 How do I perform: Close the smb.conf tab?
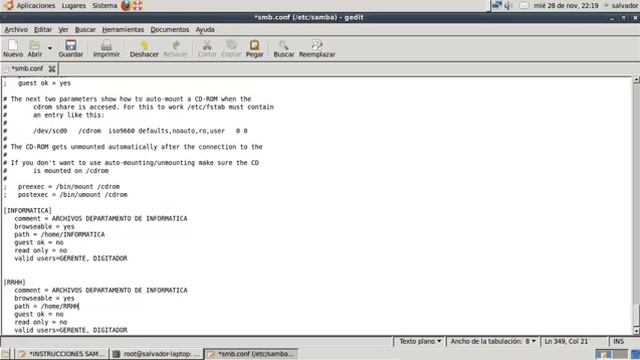pos(52,69)
